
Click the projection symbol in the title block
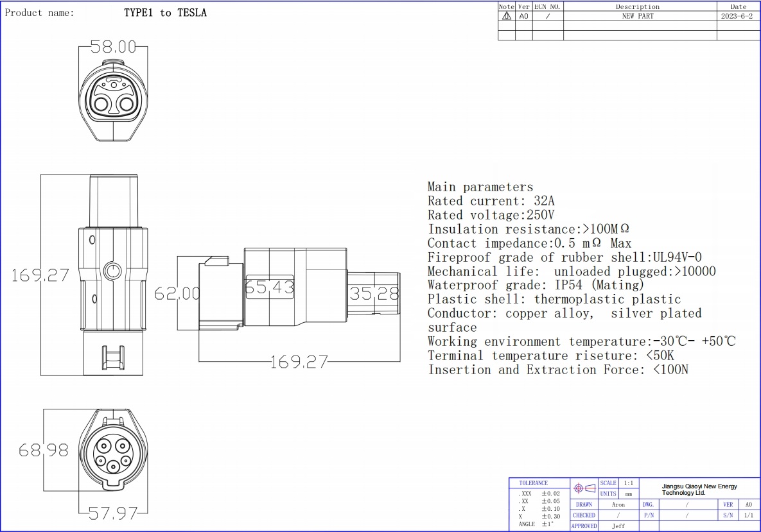pyautogui.click(x=584, y=488)
